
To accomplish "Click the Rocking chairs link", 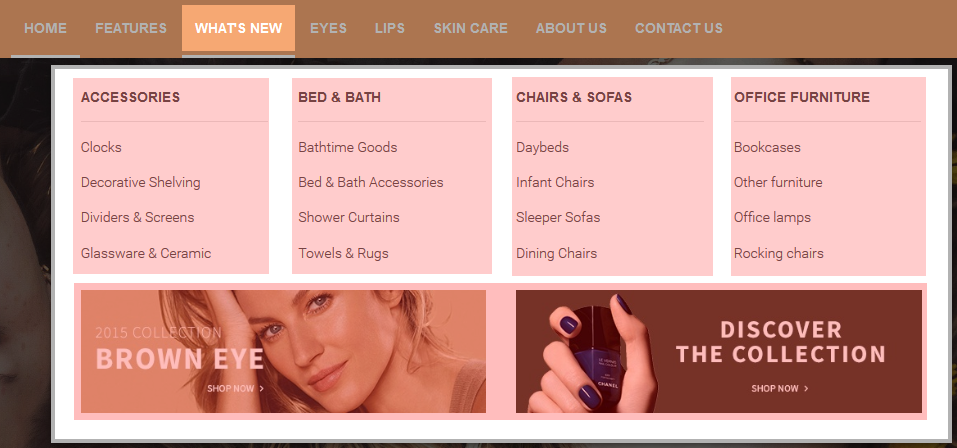I will click(778, 253).
